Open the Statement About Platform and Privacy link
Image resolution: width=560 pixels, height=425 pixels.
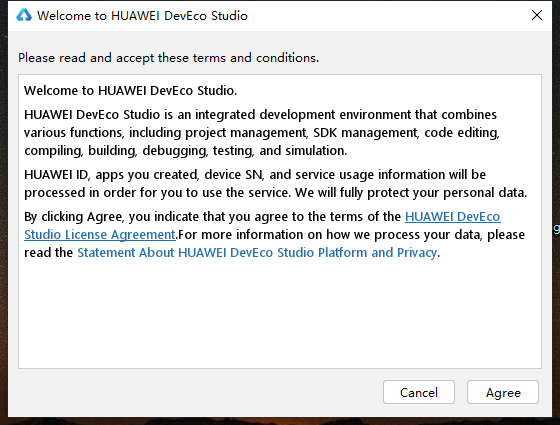pyautogui.click(x=257, y=252)
